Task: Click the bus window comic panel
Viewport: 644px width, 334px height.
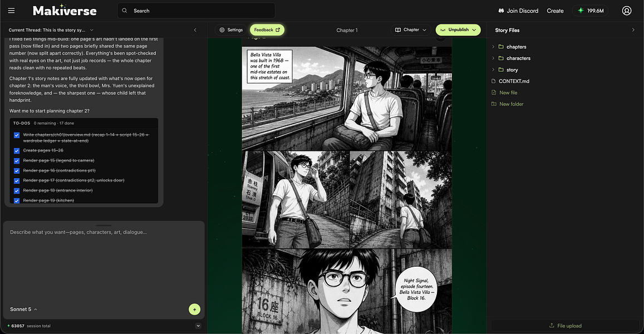Action: pyautogui.click(x=347, y=99)
